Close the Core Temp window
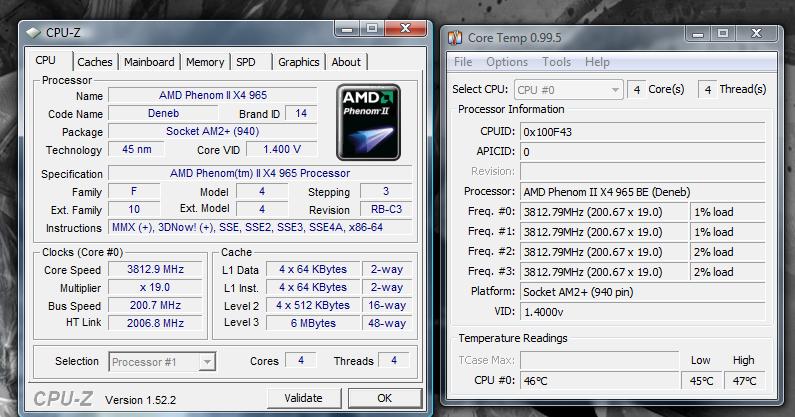795x417 pixels. pyautogui.click(x=756, y=33)
